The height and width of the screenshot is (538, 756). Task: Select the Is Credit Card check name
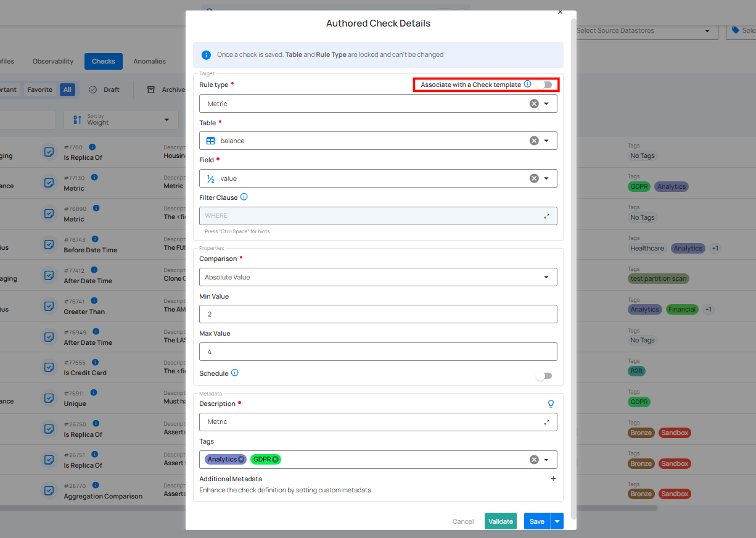(x=85, y=373)
